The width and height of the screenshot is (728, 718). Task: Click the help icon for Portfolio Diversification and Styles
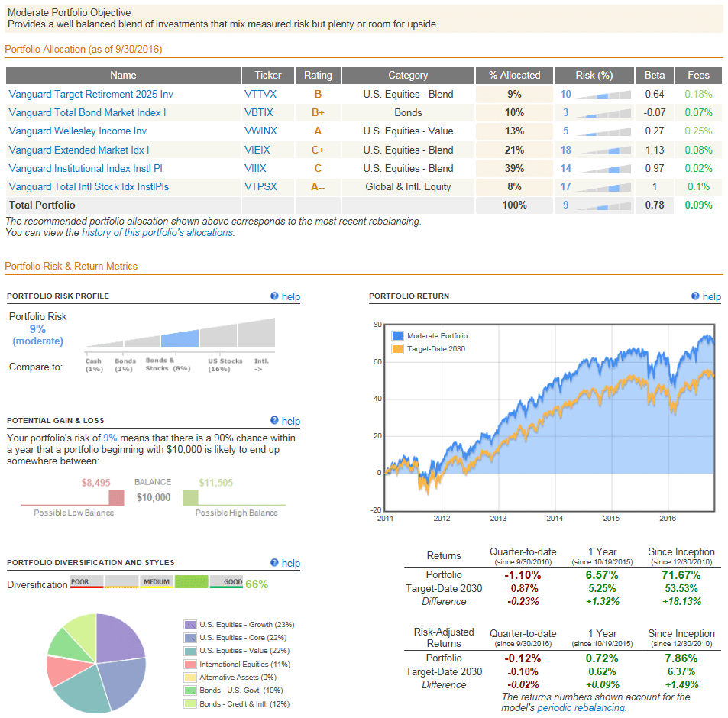point(274,562)
